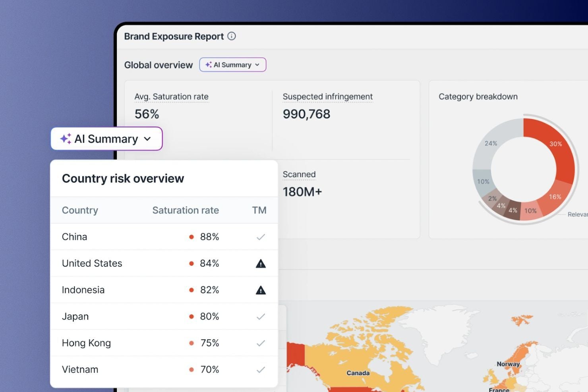Click the Avg. Saturation rate label
Screen dimensions: 588x392
click(x=171, y=97)
